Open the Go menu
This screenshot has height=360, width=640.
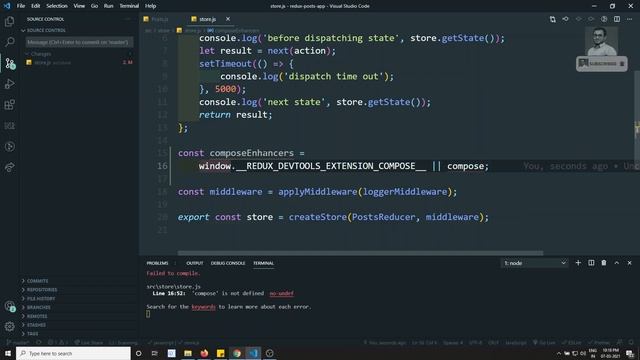click(94, 6)
